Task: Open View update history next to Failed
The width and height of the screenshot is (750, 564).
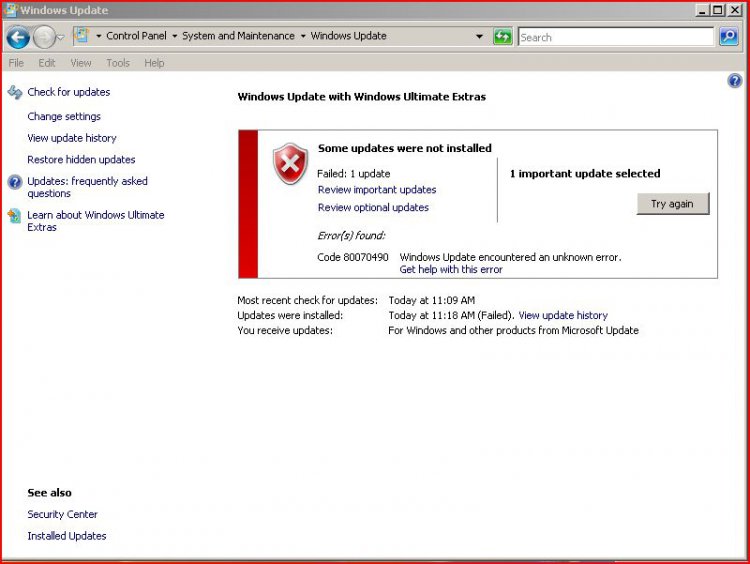Action: tap(563, 315)
